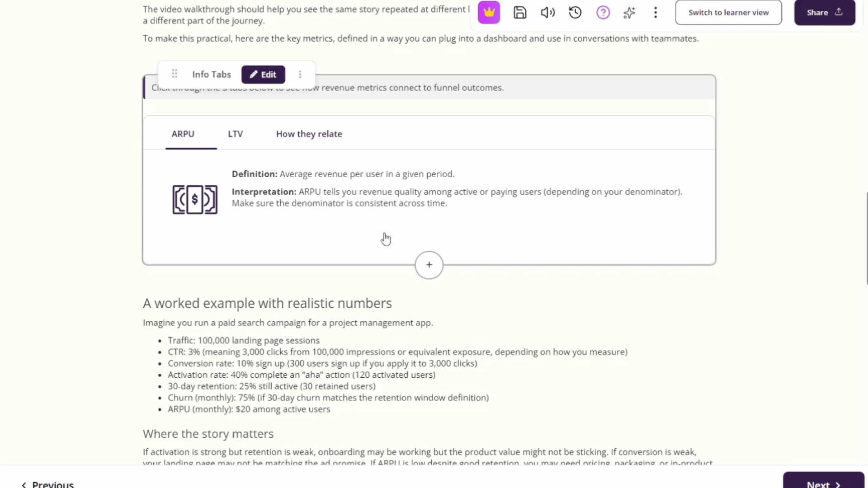Open the AI sparkle assistant icon
Screen dimensions: 868x488
[x=629, y=12]
